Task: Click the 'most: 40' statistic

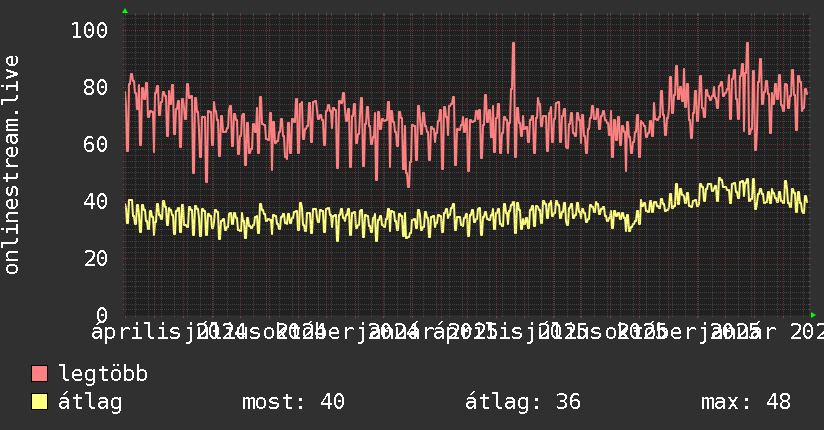Action: click(x=293, y=402)
